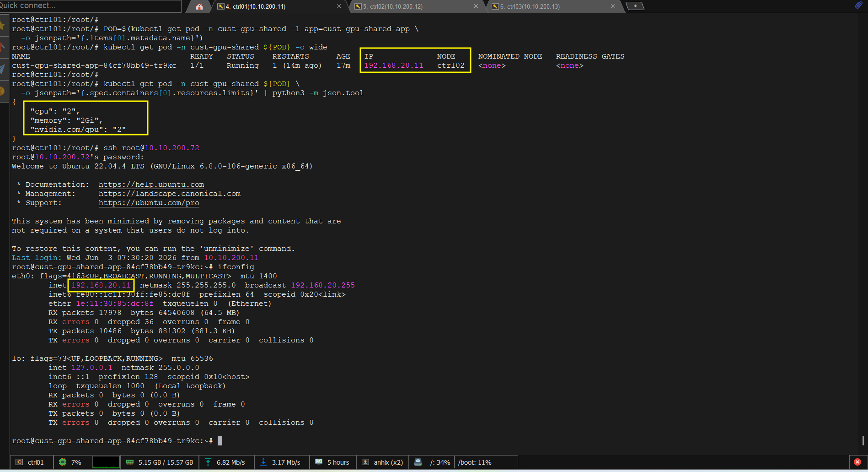Click the RX packets 17978 line

pyautogui.click(x=144, y=313)
